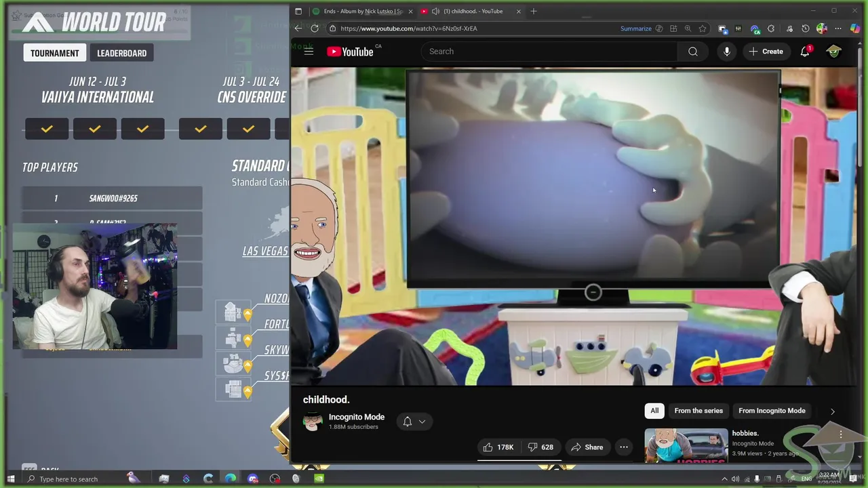Click the LAS VEGAS map label
The image size is (868, 488).
(x=265, y=251)
